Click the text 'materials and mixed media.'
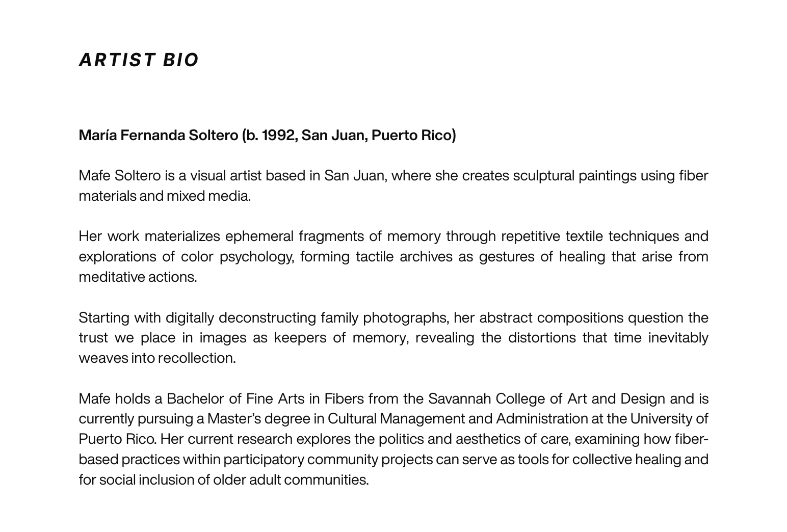 [x=165, y=196]
